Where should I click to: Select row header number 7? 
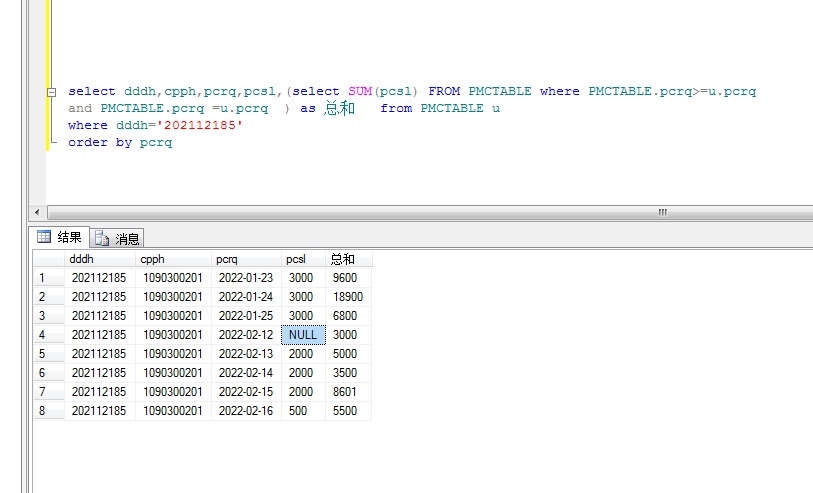(x=49, y=392)
